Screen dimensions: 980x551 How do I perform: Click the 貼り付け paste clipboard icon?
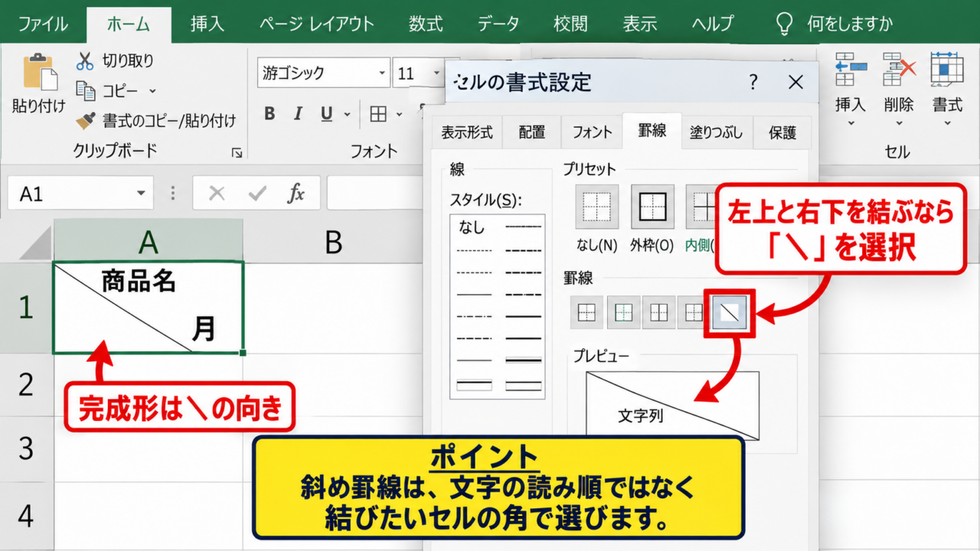tap(40, 73)
